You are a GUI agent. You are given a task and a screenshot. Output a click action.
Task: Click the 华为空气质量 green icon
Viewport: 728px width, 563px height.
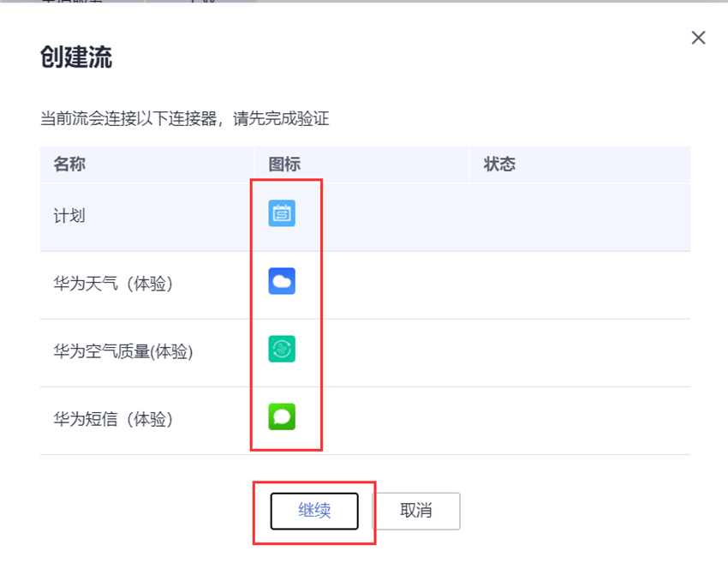[282, 349]
